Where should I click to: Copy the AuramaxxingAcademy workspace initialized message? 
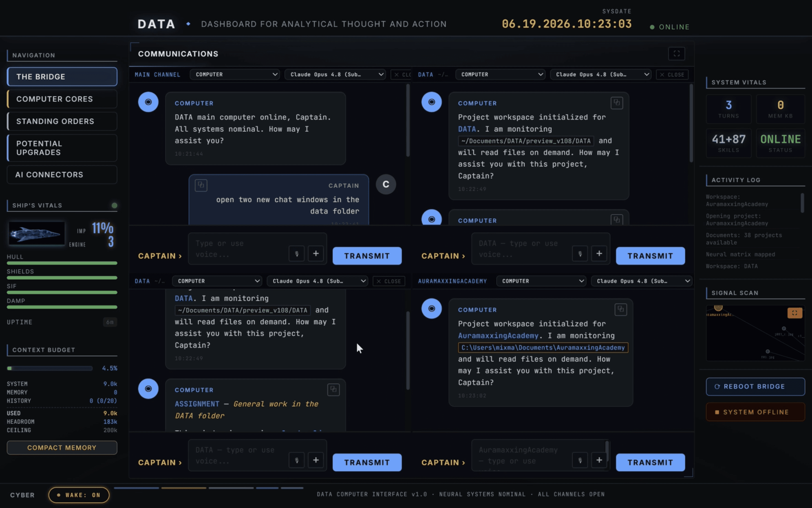(x=621, y=309)
